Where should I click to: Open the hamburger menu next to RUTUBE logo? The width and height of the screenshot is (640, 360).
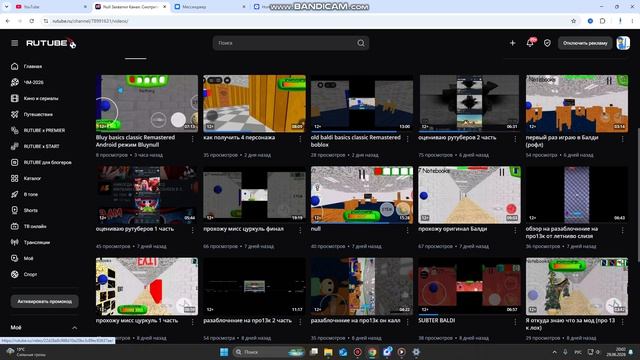tap(15, 43)
